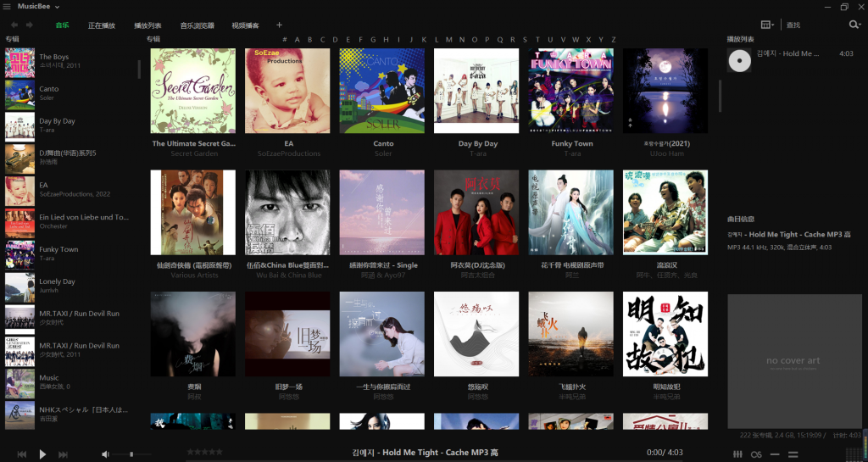This screenshot has height=462, width=868.
Task: Open the 悠扬叹 album cover
Action: [x=476, y=334]
